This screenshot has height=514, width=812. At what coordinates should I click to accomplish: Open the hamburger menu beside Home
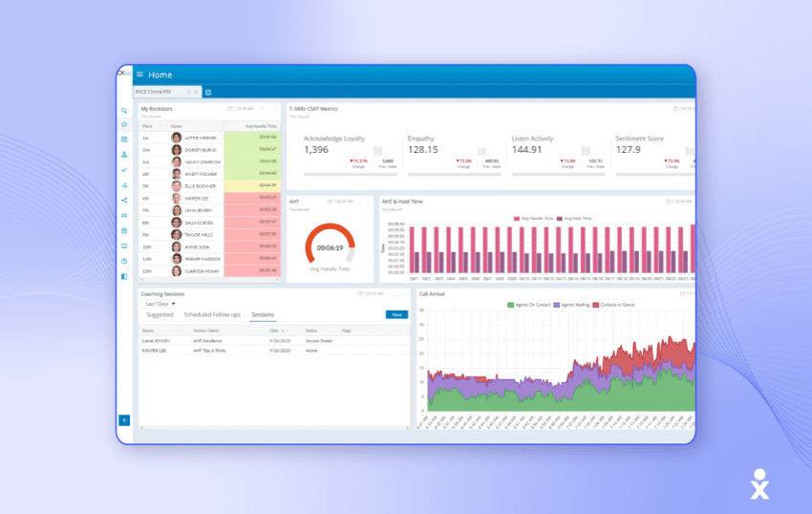(139, 75)
